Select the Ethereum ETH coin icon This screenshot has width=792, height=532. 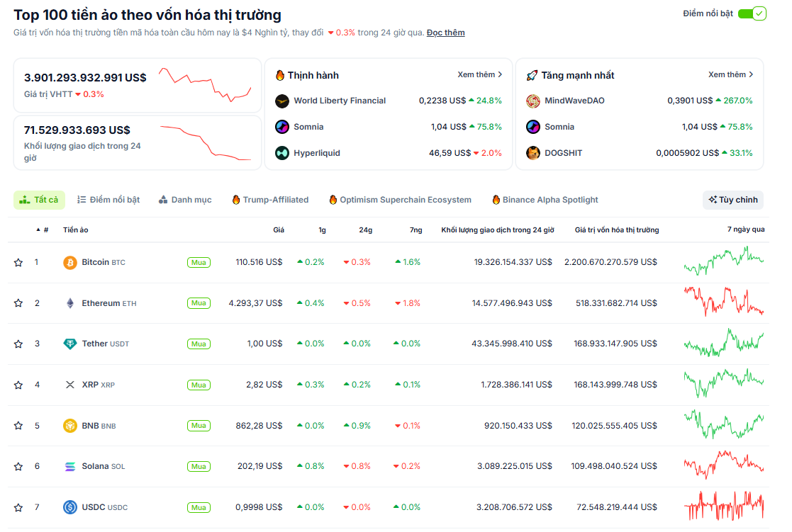click(x=70, y=302)
